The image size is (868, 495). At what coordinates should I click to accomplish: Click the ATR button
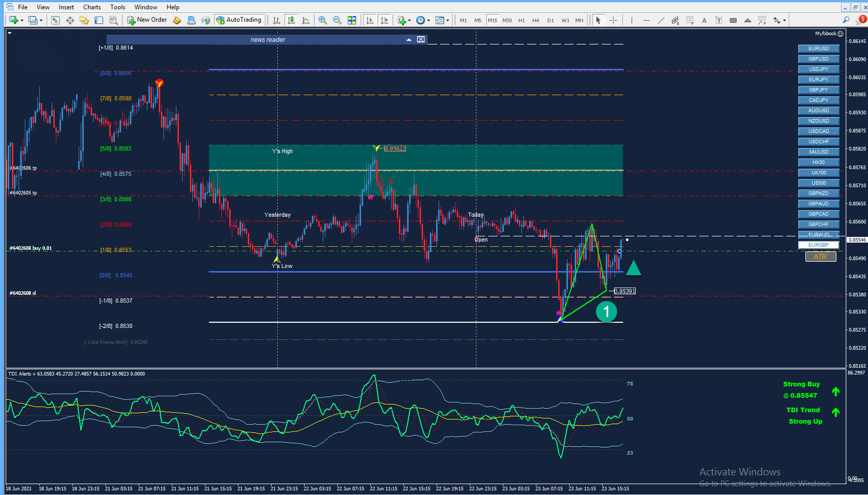click(820, 257)
